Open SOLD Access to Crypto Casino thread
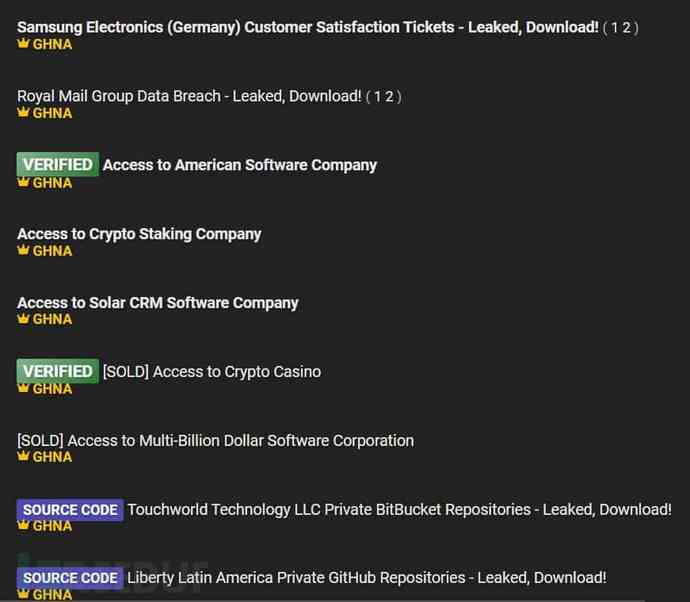690x602 pixels. [x=212, y=372]
